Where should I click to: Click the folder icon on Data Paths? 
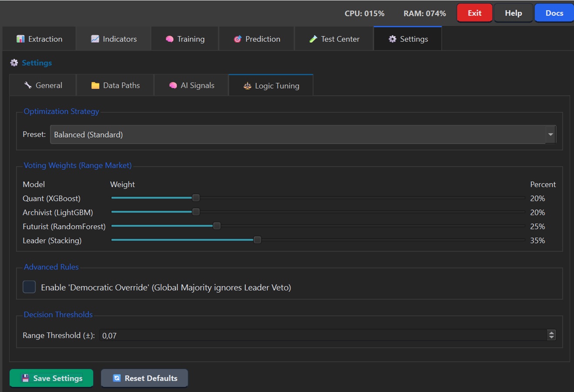coord(95,85)
